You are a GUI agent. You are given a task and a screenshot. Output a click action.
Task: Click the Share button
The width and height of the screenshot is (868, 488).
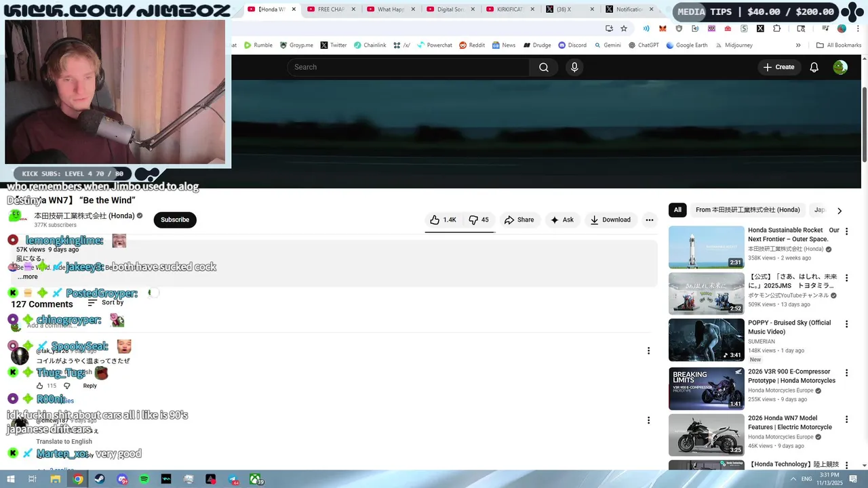pyautogui.click(x=519, y=220)
